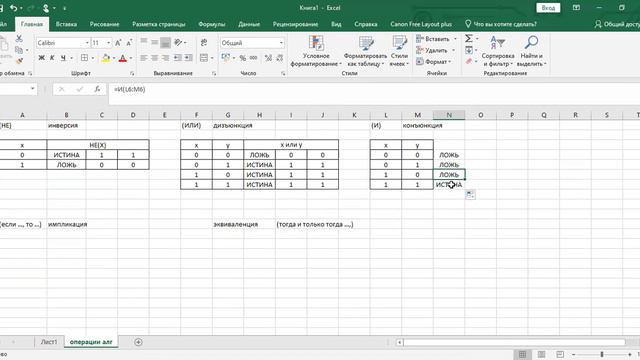Apply fill color bucket
640x360 pixels.
(x=105, y=58)
